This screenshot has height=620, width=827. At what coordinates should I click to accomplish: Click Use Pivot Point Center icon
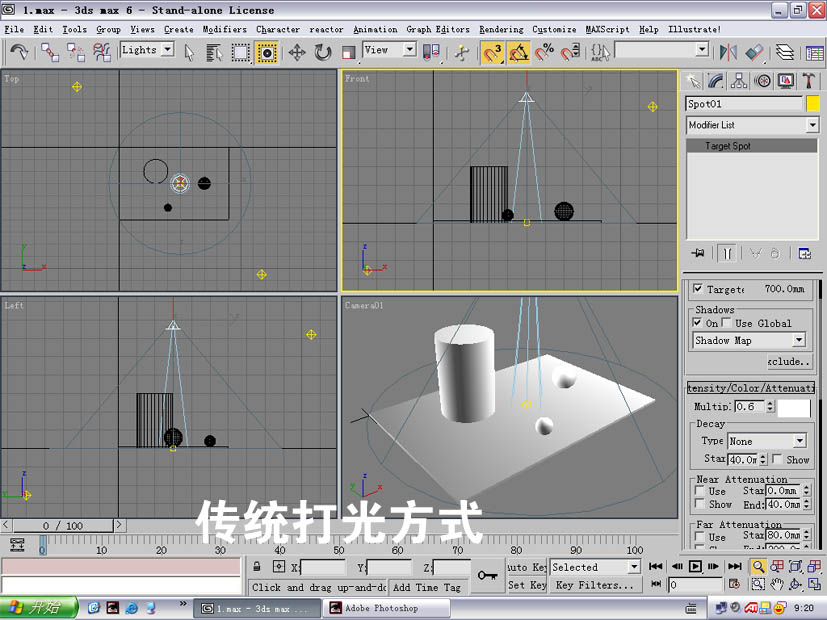click(x=431, y=52)
